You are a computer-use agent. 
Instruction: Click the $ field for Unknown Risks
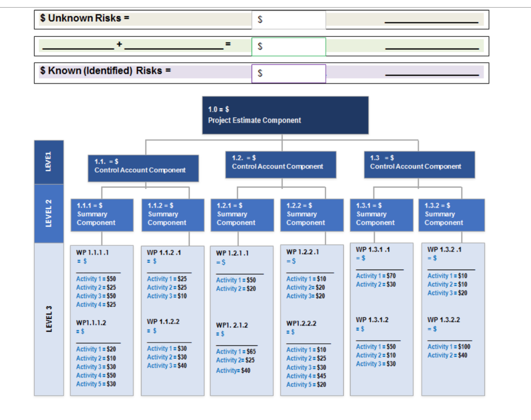tap(288, 20)
